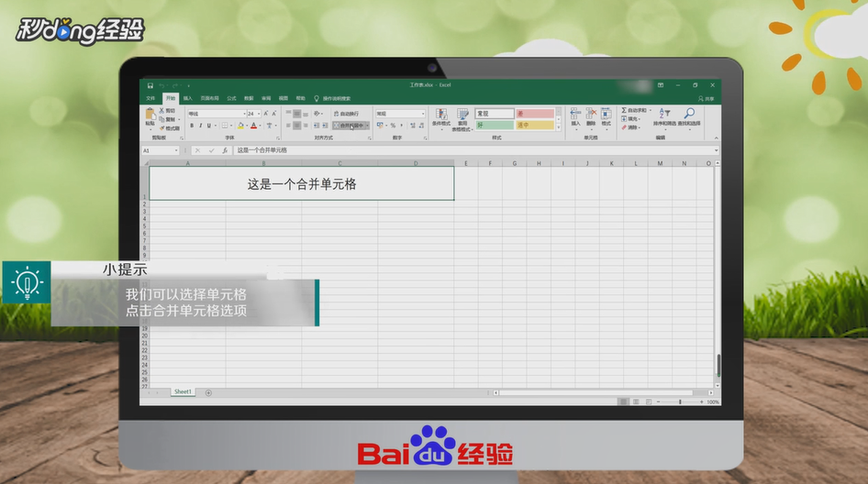The width and height of the screenshot is (868, 484).
Task: Click the Redo arrow icon
Action: click(x=175, y=86)
